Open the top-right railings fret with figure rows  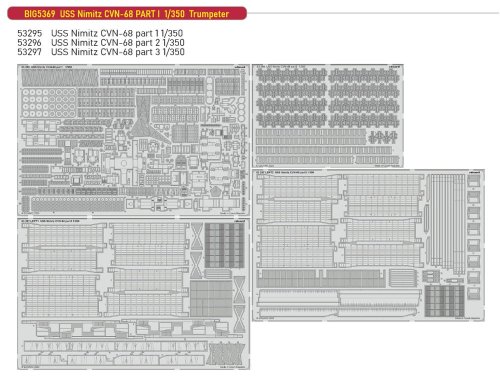(328, 116)
